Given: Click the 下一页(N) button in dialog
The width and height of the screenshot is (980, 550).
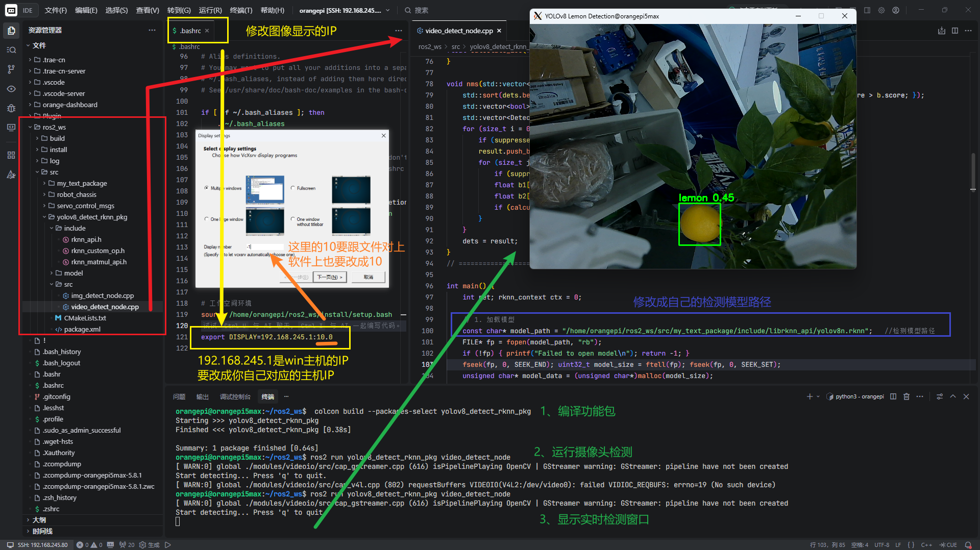Looking at the screenshot, I should click(x=330, y=277).
